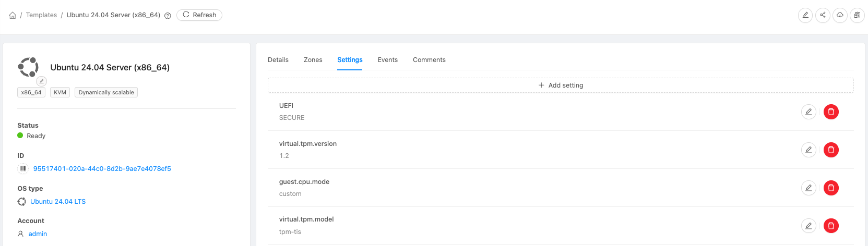Open the download template cloud icon
The width and height of the screenshot is (868, 246).
pyautogui.click(x=840, y=15)
